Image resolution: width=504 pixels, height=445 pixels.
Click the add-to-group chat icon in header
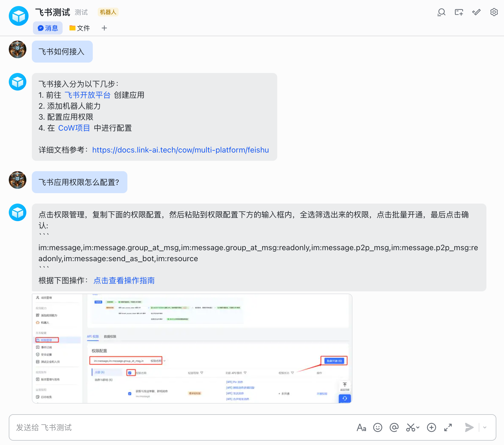459,12
